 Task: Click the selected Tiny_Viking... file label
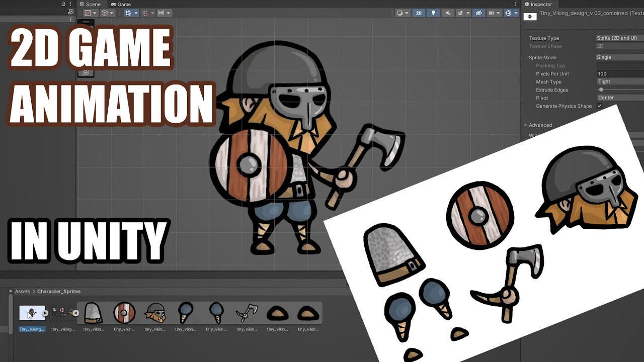click(32, 329)
